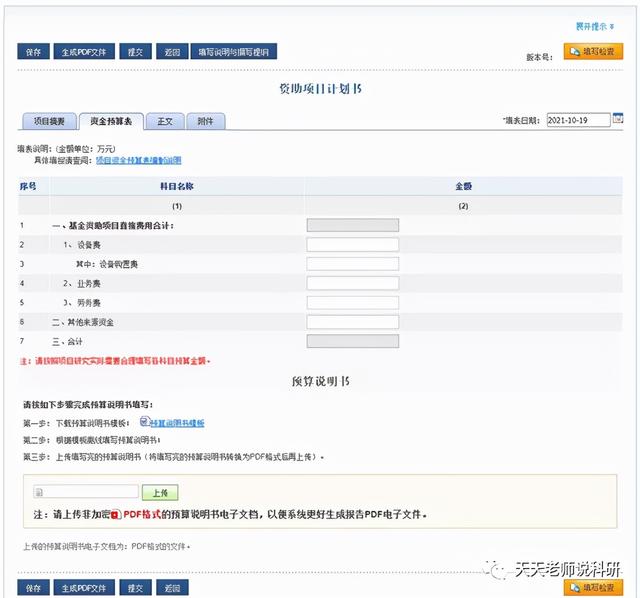
Task: Select the 资金预算表 tab
Action: click(111, 121)
